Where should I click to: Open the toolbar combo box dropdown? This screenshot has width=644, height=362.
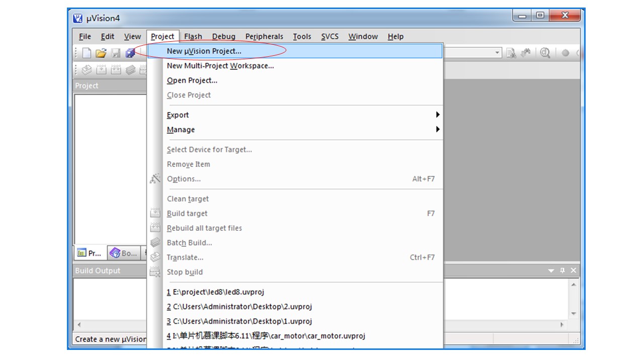point(497,53)
